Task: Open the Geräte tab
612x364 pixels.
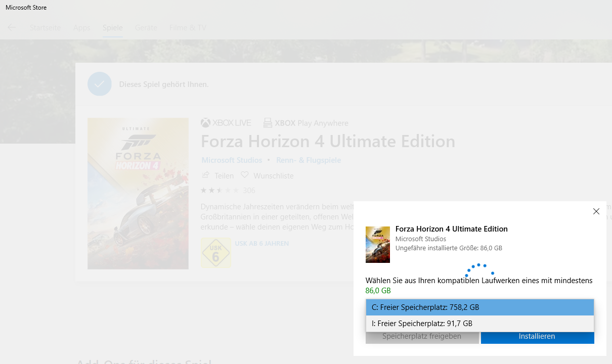Action: (146, 28)
